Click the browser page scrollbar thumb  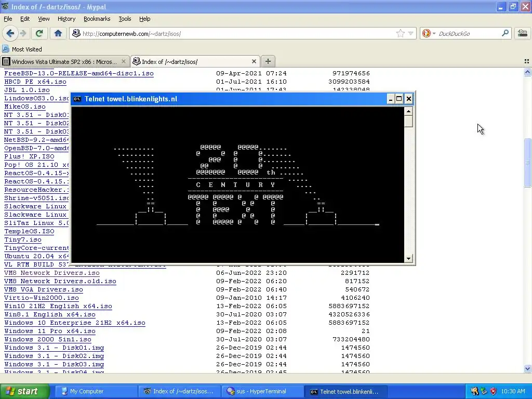527,163
